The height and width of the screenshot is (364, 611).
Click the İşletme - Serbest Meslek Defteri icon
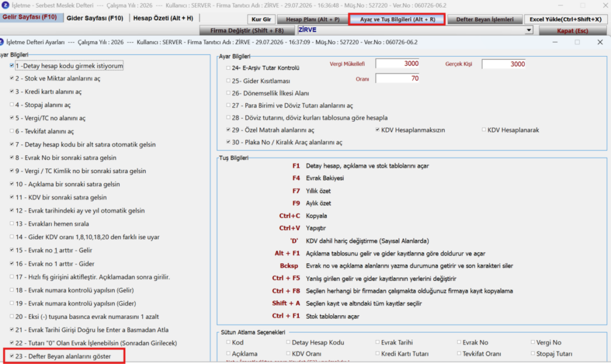point(5,5)
